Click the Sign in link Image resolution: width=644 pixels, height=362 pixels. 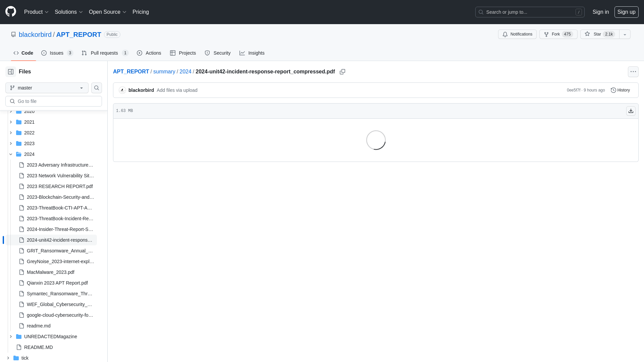coord(600,12)
